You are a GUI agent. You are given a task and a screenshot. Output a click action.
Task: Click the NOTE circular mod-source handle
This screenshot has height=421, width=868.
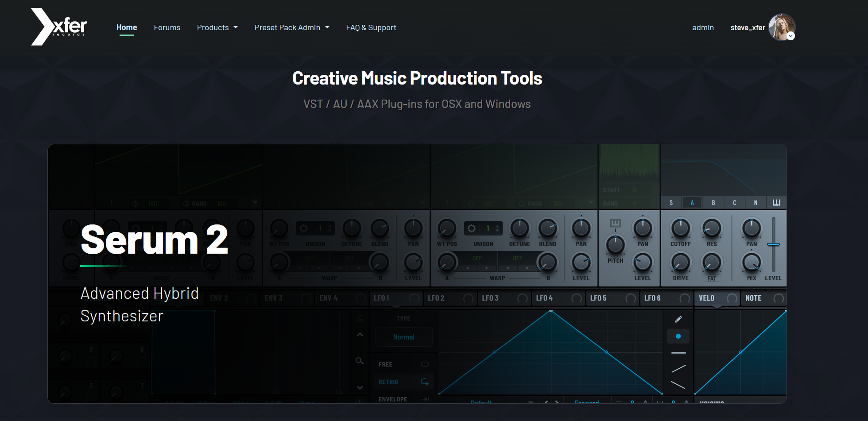[x=779, y=298]
